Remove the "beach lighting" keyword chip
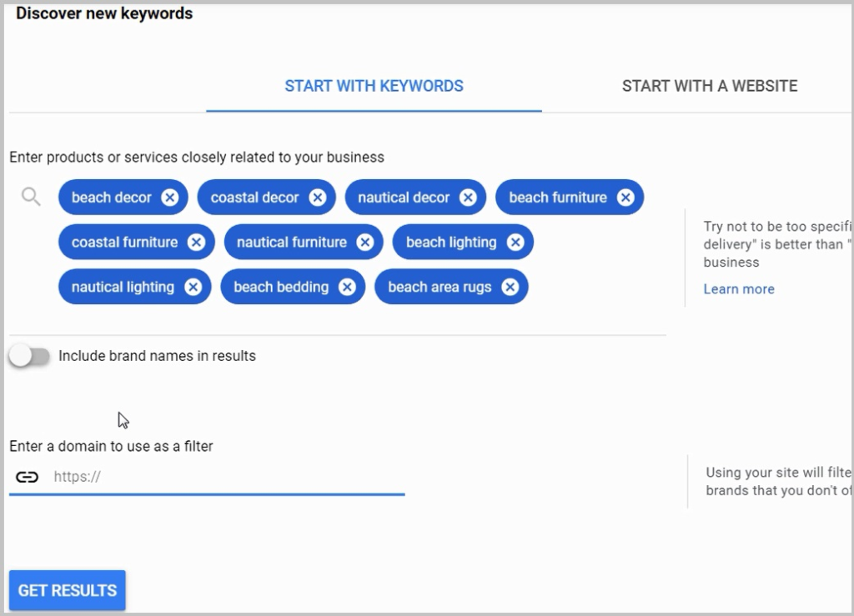The width and height of the screenshot is (854, 616). click(x=516, y=242)
